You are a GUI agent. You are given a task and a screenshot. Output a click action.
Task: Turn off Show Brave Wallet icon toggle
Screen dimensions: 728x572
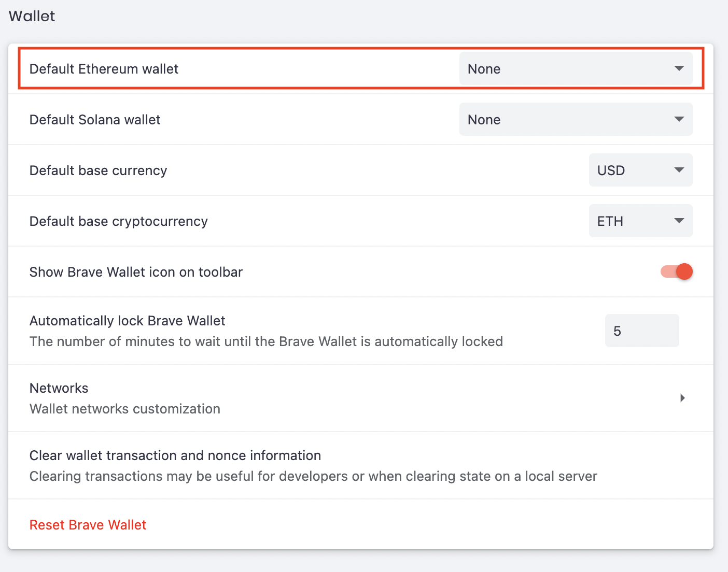click(676, 271)
